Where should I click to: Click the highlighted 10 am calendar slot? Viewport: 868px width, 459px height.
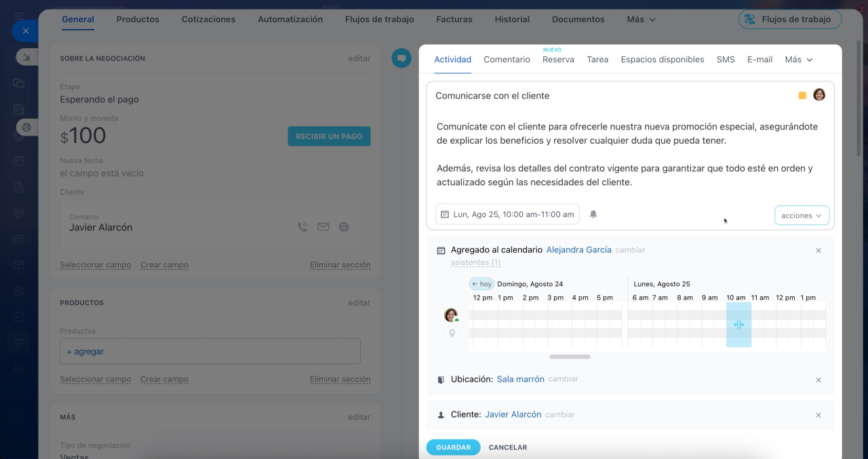pyautogui.click(x=738, y=325)
